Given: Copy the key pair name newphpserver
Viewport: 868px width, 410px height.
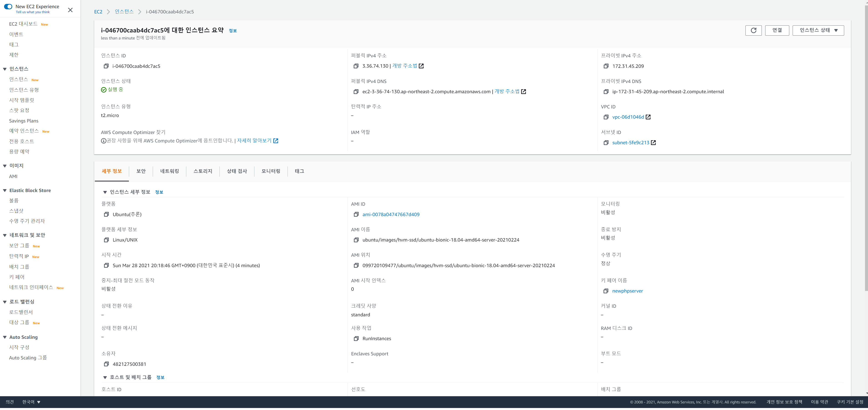Looking at the screenshot, I should click(606, 291).
